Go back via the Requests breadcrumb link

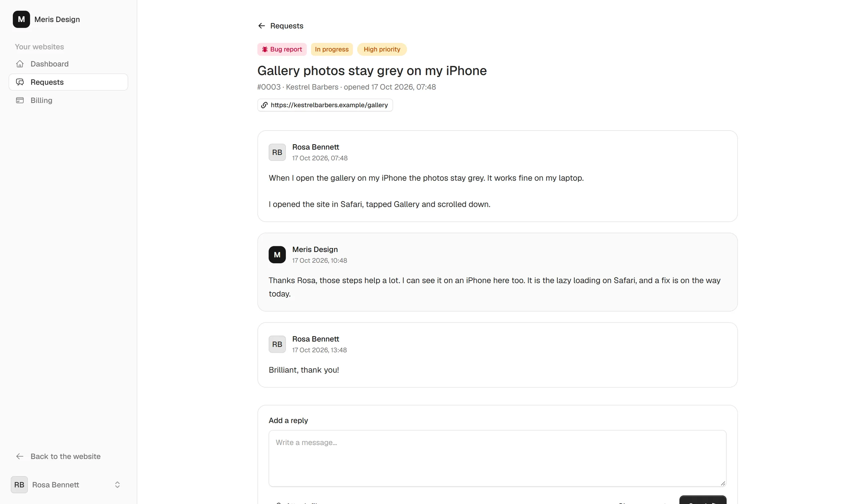281,26
